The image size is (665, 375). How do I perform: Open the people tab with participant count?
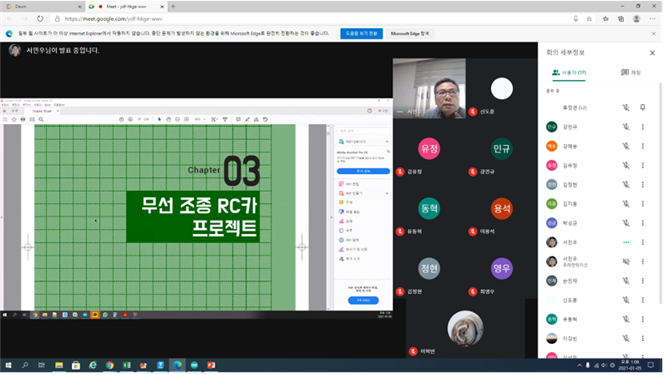(x=570, y=73)
